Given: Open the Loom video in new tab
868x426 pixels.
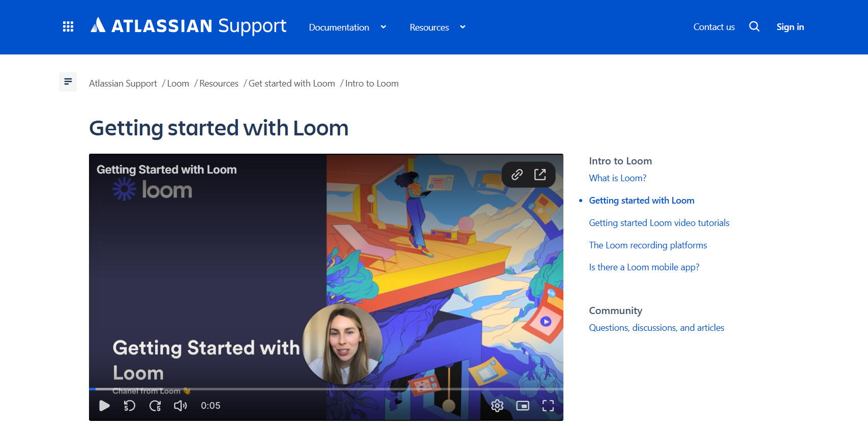Looking at the screenshot, I should coord(540,175).
